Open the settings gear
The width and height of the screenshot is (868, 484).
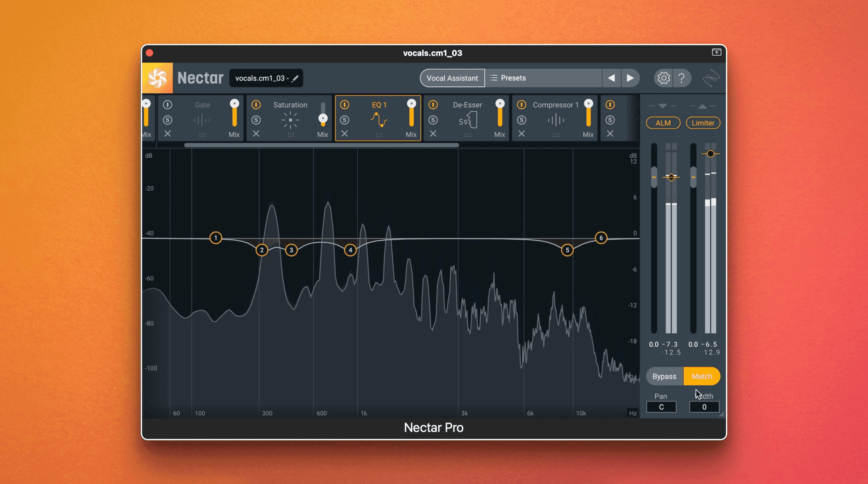click(664, 78)
